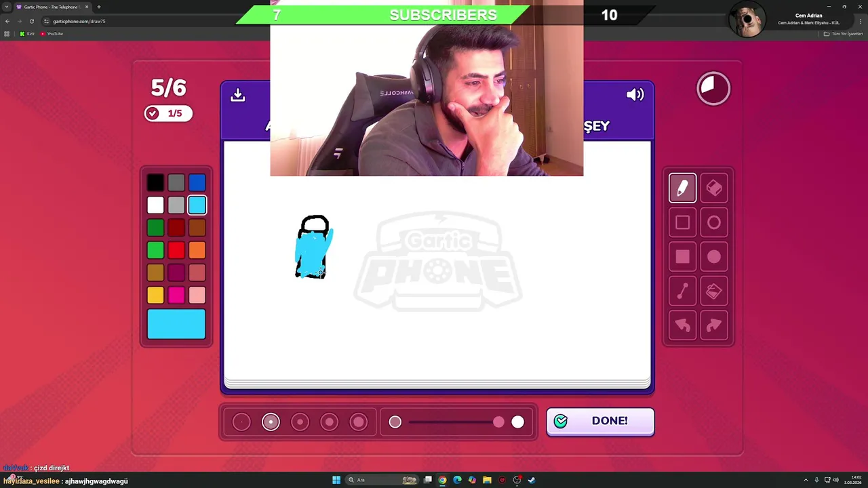Select the hollow ellipse shape tool
Viewport: 868px width, 488px height.
tap(713, 222)
